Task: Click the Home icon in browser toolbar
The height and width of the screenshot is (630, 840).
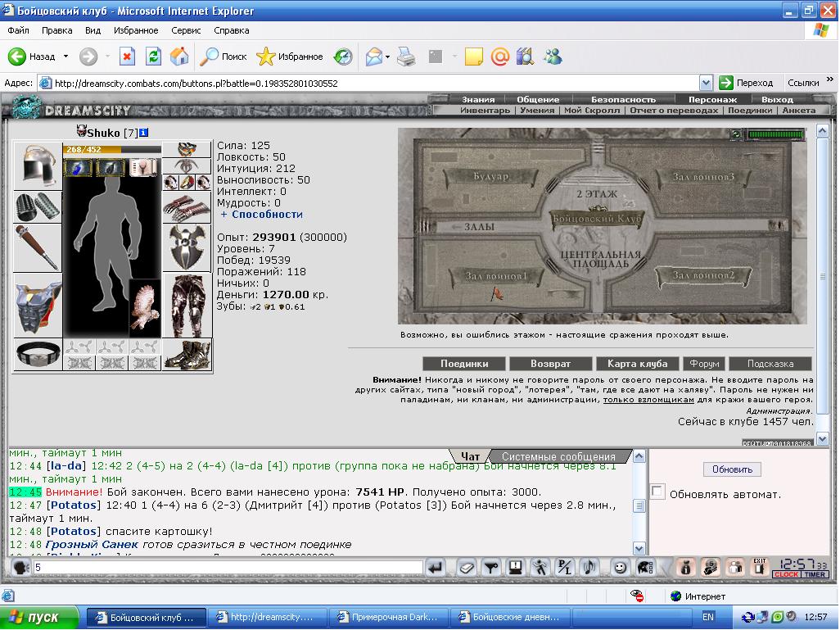Action: [x=179, y=57]
